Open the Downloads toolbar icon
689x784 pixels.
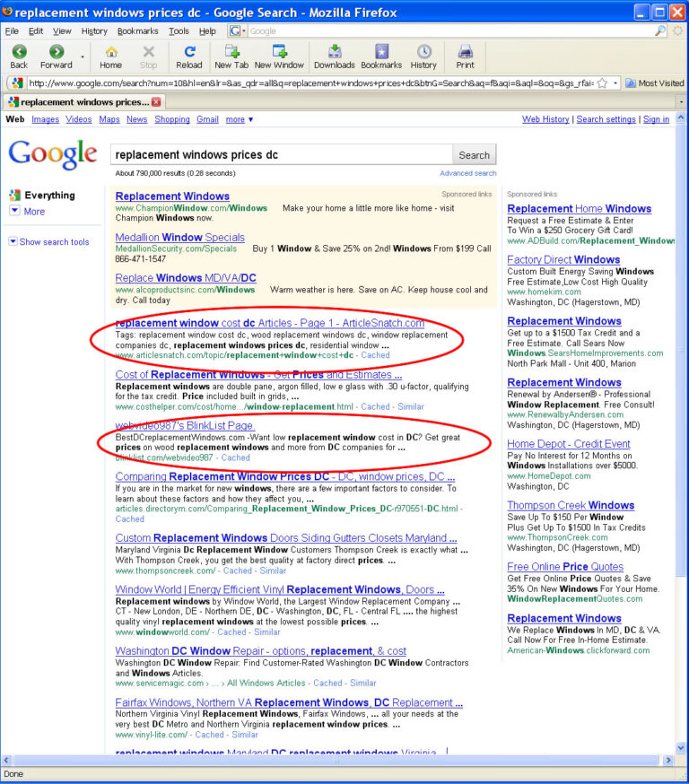coord(335,51)
